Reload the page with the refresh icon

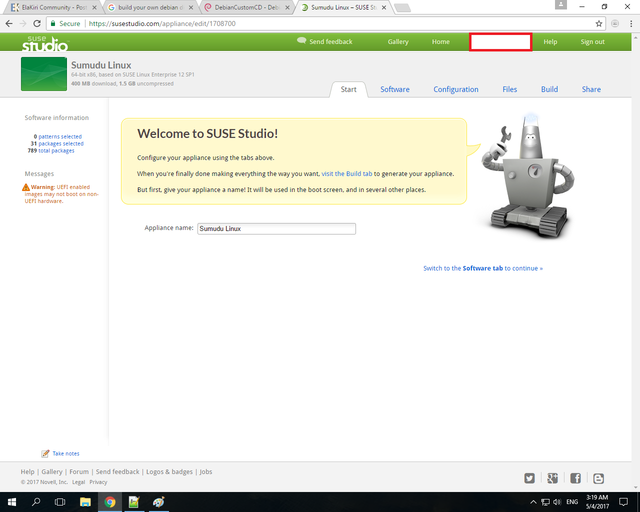37,24
